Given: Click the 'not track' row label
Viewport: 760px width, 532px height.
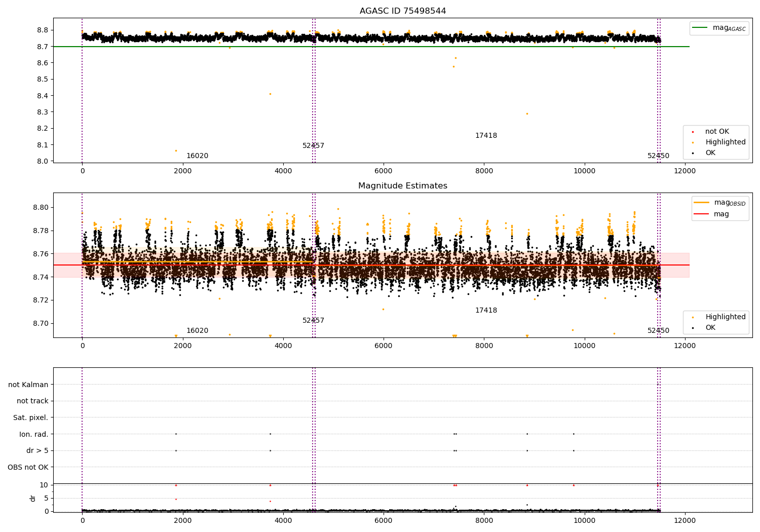Looking at the screenshot, I should click(x=32, y=401).
